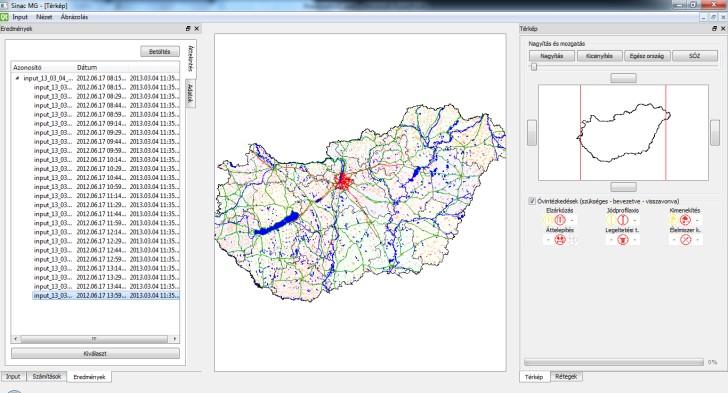
Task: Open the Ábrázolás menu
Action: (x=74, y=17)
